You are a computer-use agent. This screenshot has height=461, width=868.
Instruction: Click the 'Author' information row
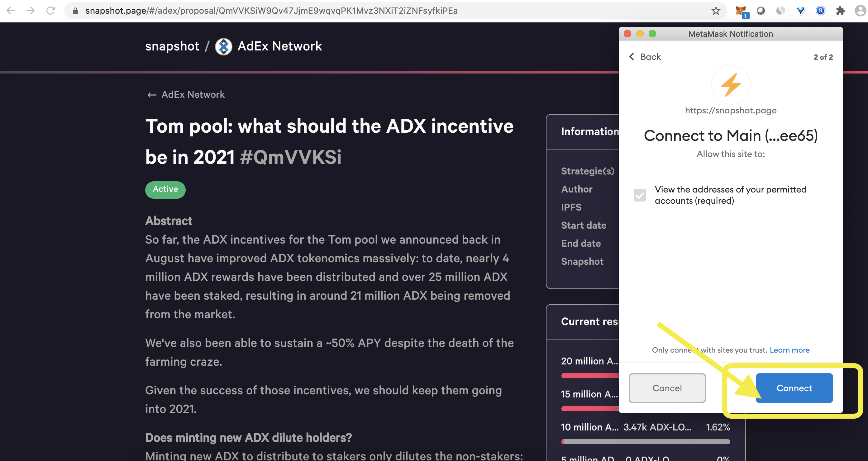[576, 189]
